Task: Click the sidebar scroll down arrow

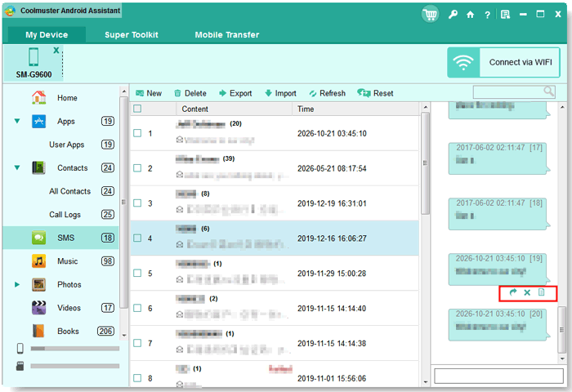Action: [124, 335]
